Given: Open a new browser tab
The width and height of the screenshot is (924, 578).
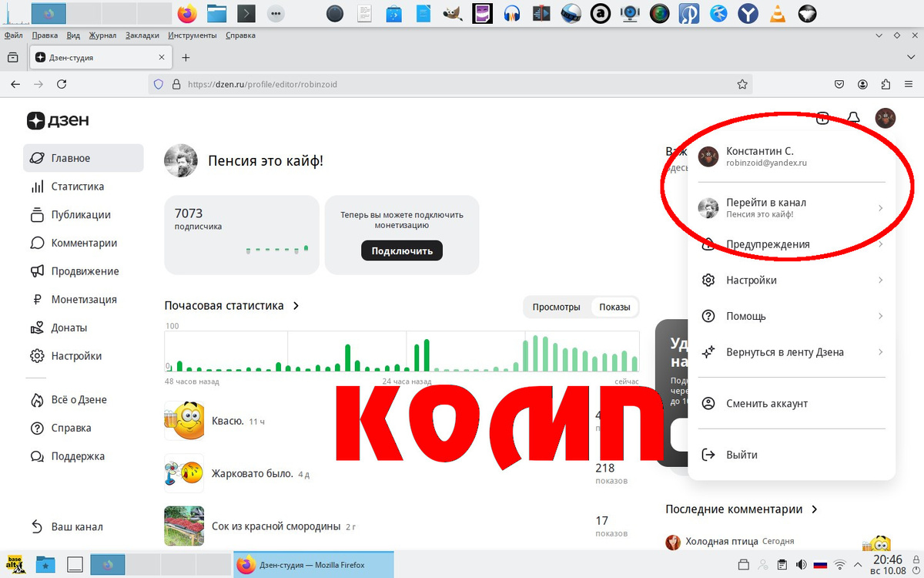Looking at the screenshot, I should [x=186, y=58].
